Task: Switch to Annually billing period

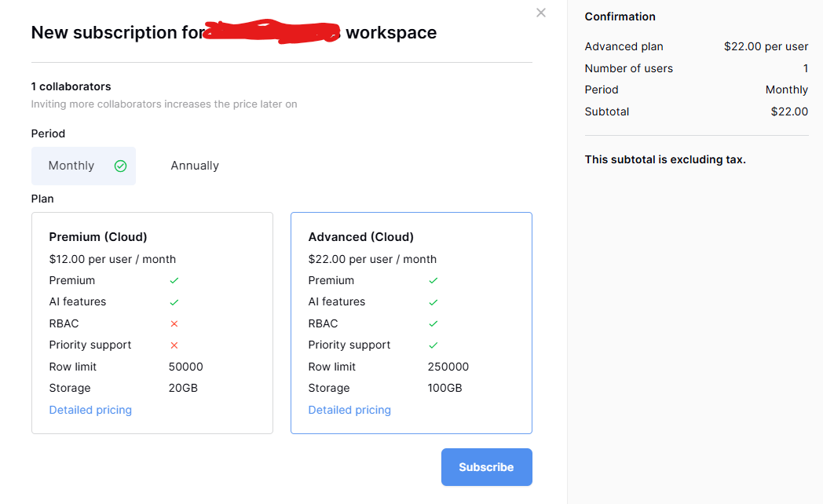Action: click(195, 166)
